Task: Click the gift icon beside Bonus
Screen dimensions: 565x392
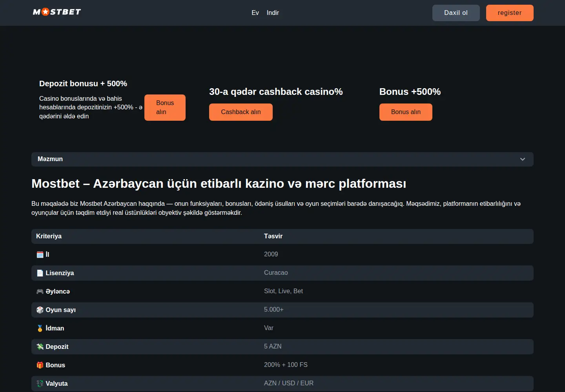Action: 40,365
